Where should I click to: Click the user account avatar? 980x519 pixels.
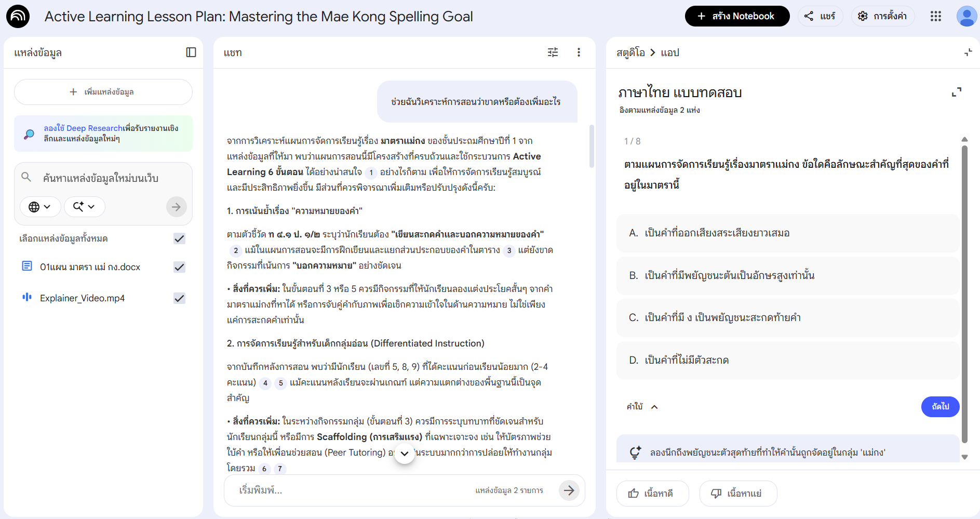[x=966, y=16]
